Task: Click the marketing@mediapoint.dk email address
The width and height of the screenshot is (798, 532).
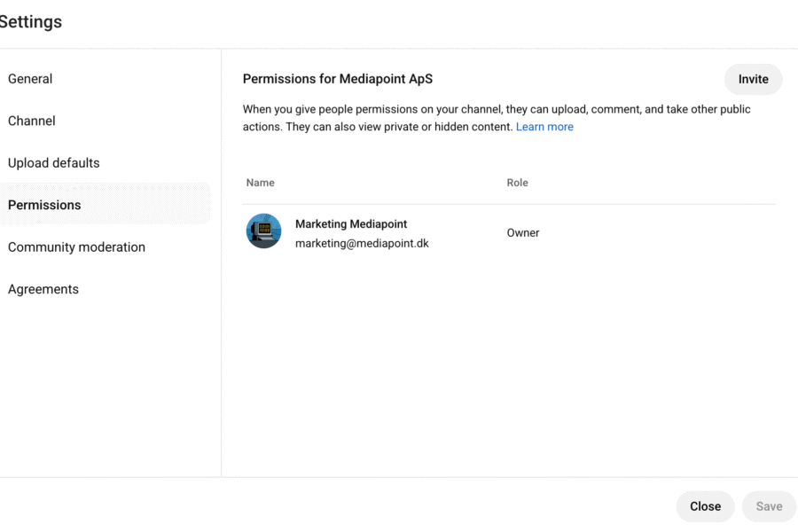Action: 362,243
